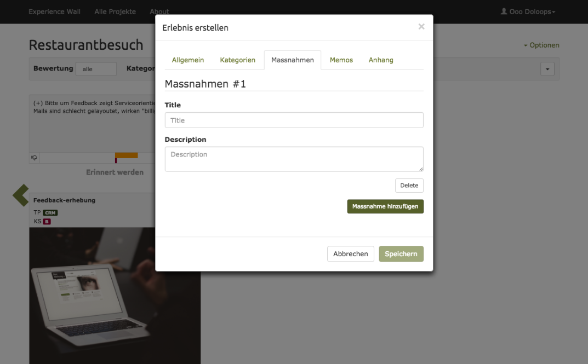Screen dimensions: 588x364
Task: Focus the Title input field
Action: [x=294, y=120]
